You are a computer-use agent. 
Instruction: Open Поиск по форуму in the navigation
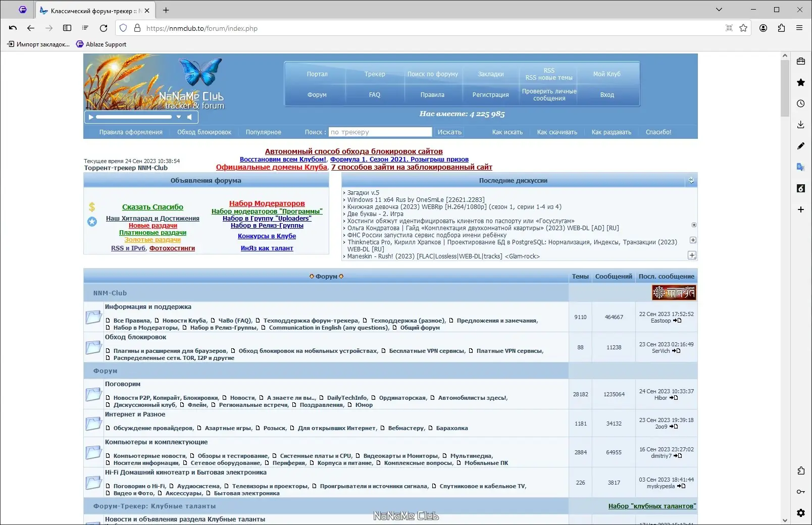(x=433, y=74)
